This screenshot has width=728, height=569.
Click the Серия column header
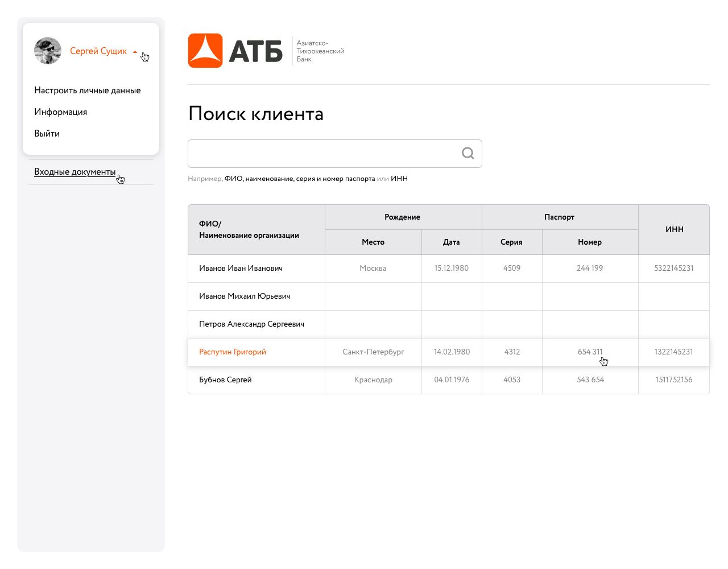[x=512, y=242]
